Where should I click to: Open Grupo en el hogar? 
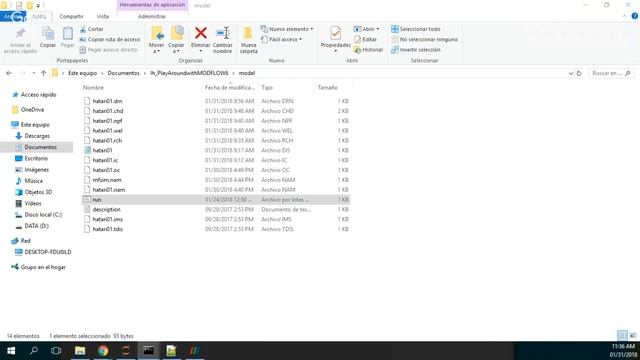tap(43, 267)
